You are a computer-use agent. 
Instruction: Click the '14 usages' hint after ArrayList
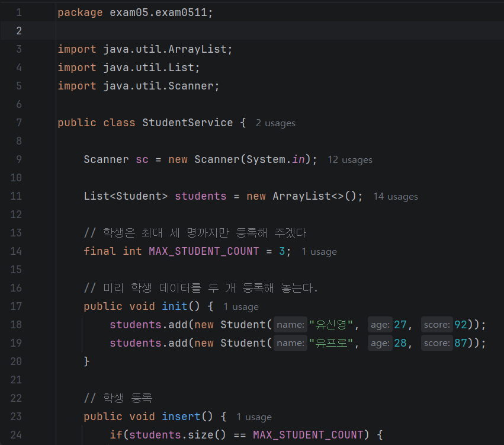[x=396, y=197]
